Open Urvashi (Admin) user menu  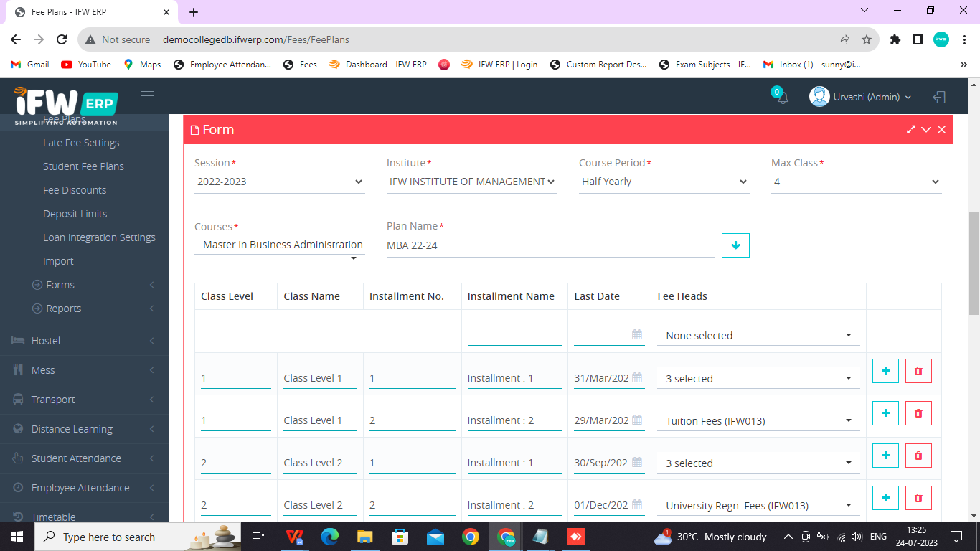tap(861, 97)
